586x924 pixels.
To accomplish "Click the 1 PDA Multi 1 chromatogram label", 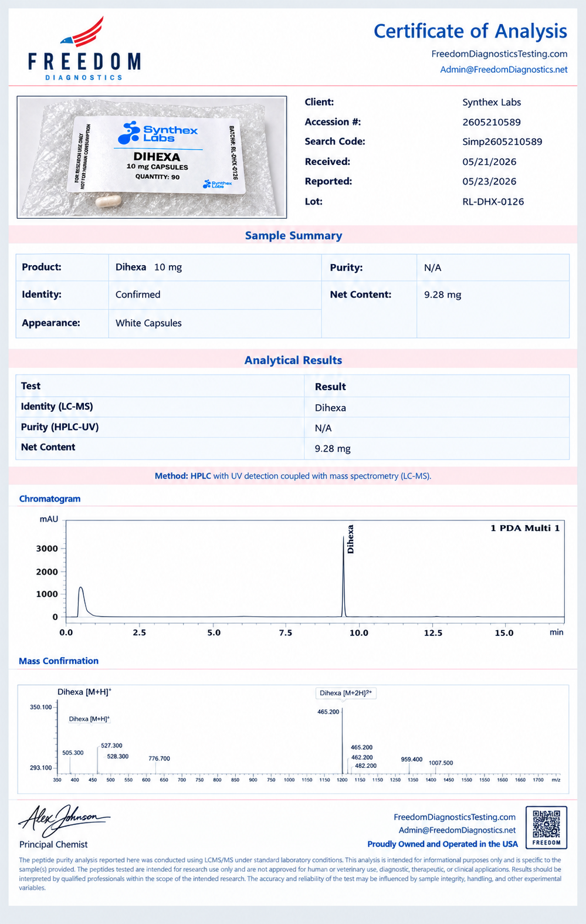I will coord(525,528).
